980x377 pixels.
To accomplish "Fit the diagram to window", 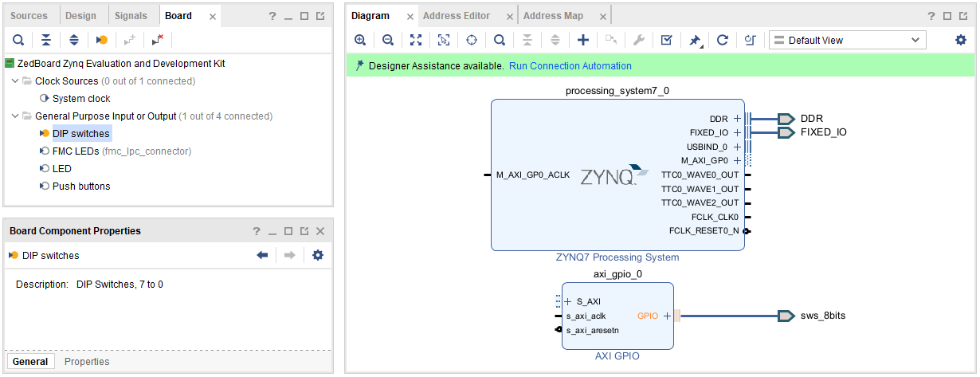I will (416, 40).
